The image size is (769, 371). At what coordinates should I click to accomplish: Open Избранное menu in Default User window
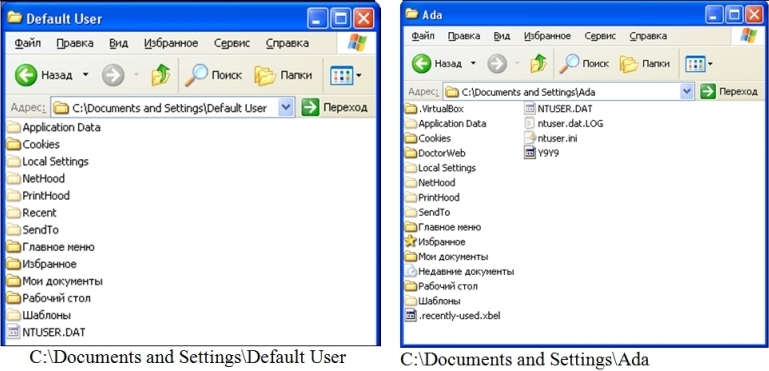(171, 43)
